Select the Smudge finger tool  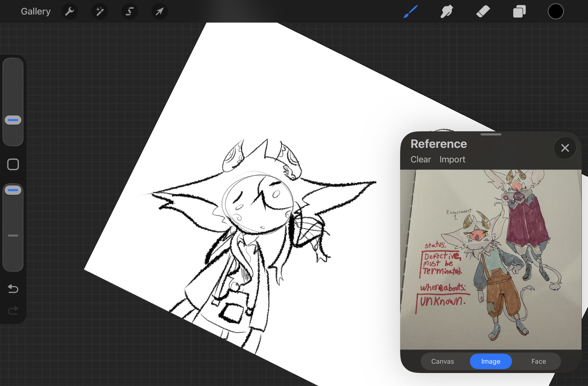(447, 11)
